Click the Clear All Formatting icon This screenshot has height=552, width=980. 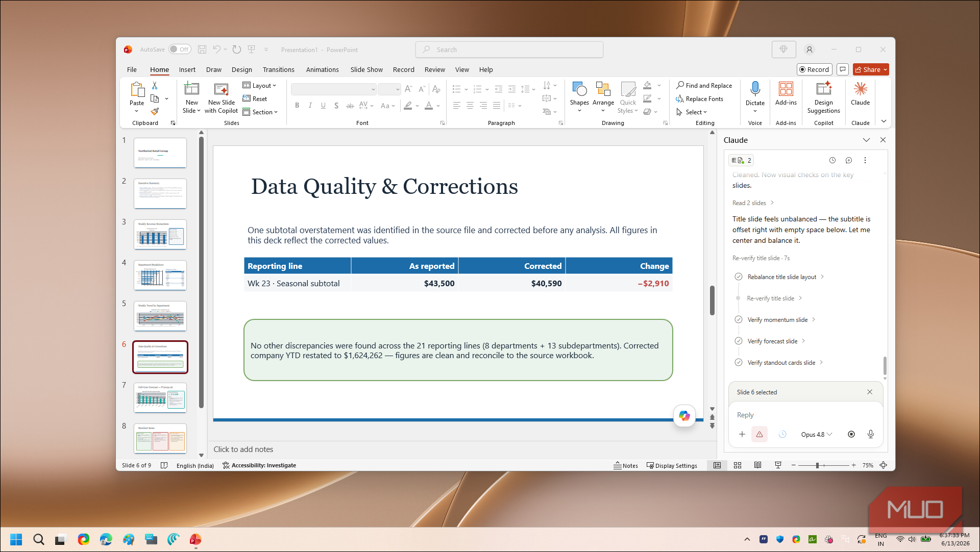click(x=436, y=89)
